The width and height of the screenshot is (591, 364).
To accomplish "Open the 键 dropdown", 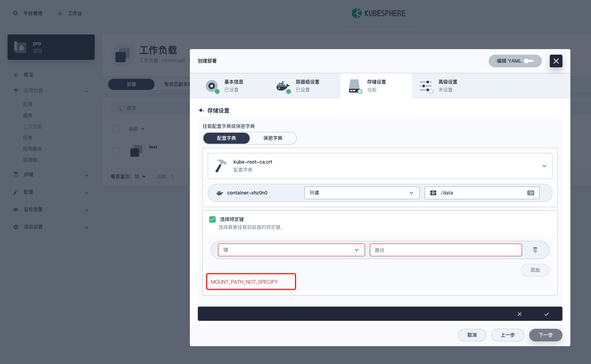I will pyautogui.click(x=291, y=250).
